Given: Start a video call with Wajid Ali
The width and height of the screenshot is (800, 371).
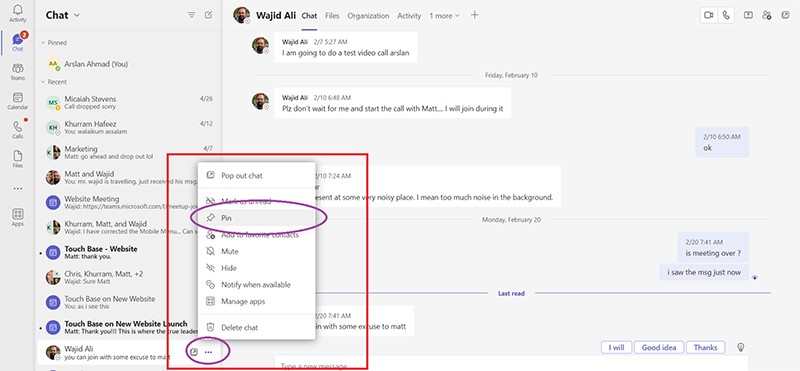Looking at the screenshot, I should click(709, 15).
